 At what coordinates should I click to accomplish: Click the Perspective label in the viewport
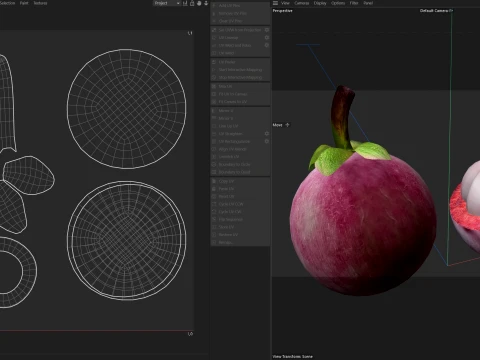(x=282, y=11)
